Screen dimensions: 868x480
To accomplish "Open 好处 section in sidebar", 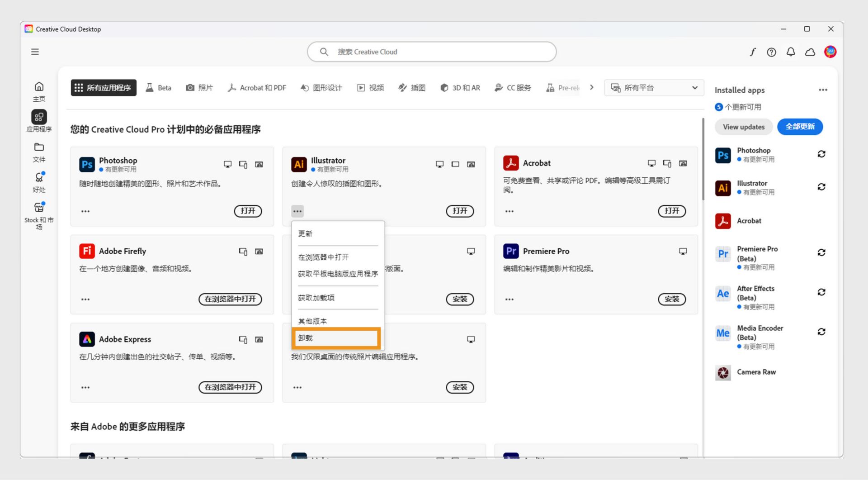I will (x=39, y=182).
